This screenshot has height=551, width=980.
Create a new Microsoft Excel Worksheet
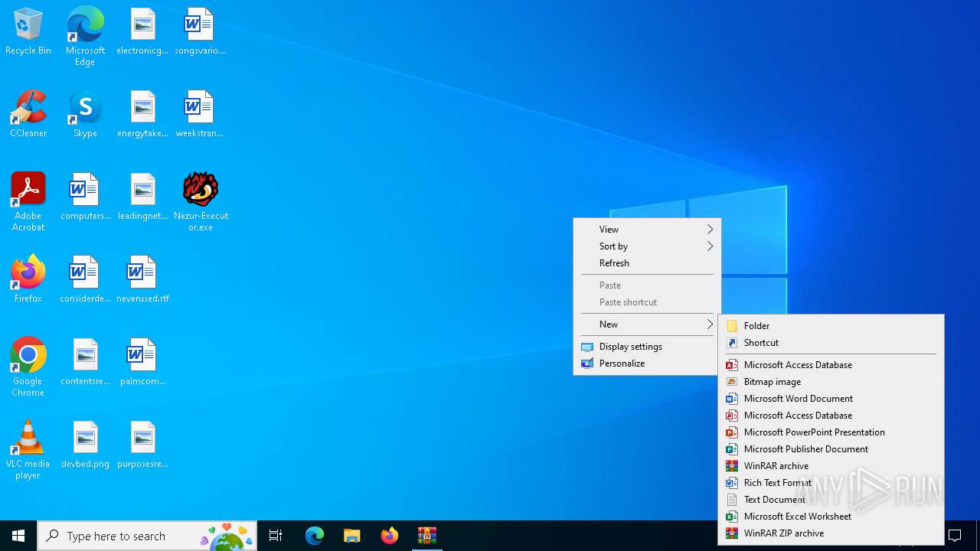[831, 516]
